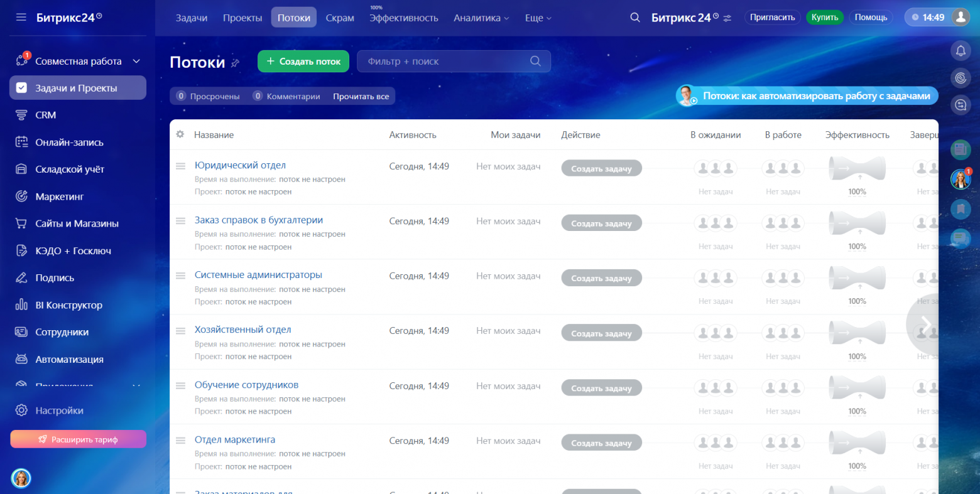Open the table settings gear icon
This screenshot has width=980, height=494.
(180, 134)
